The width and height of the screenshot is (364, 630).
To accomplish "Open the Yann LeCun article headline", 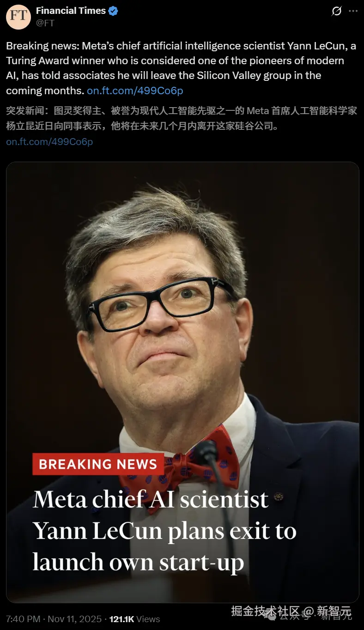I will [164, 531].
